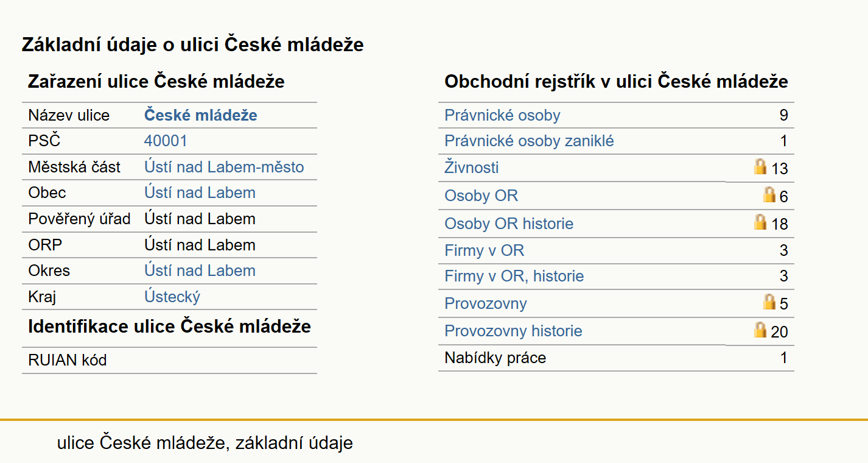Open the Právnické osoby zaniklé link
The width and height of the screenshot is (868, 463).
(x=529, y=141)
